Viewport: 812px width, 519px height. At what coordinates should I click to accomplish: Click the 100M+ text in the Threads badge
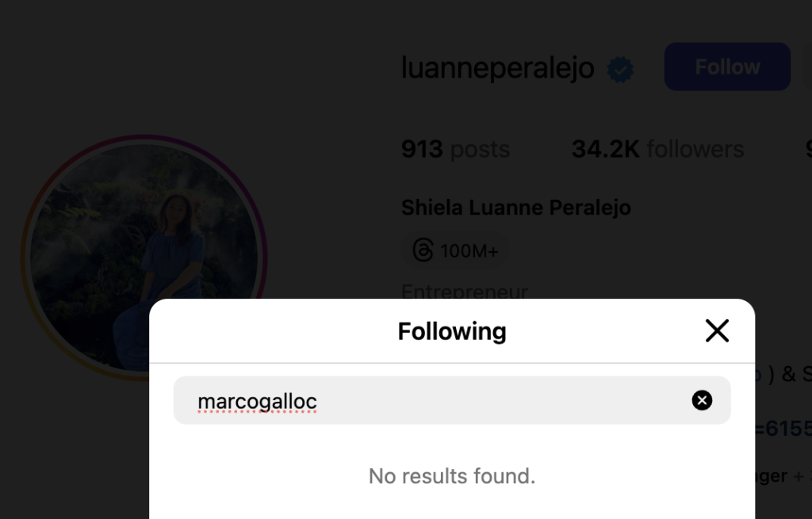click(469, 252)
